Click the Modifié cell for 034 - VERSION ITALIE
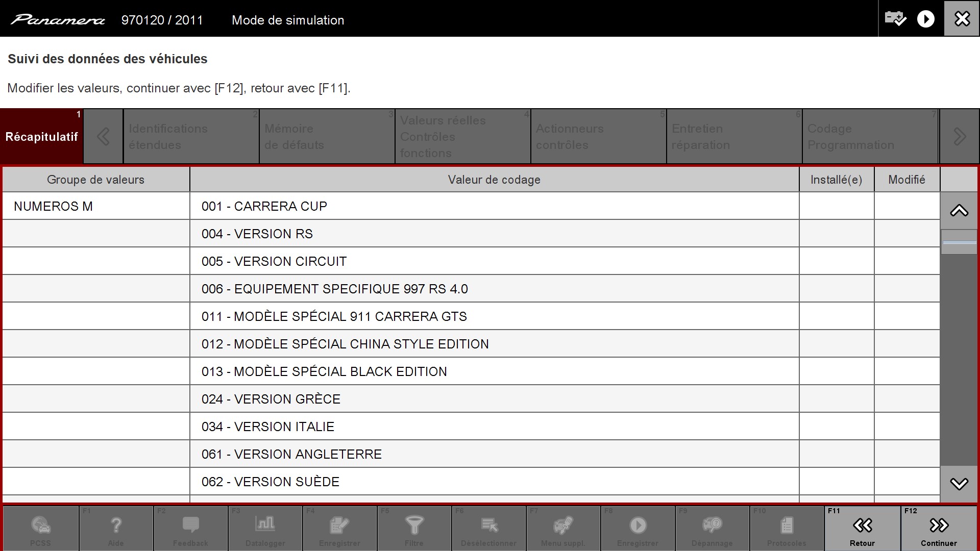 point(907,427)
